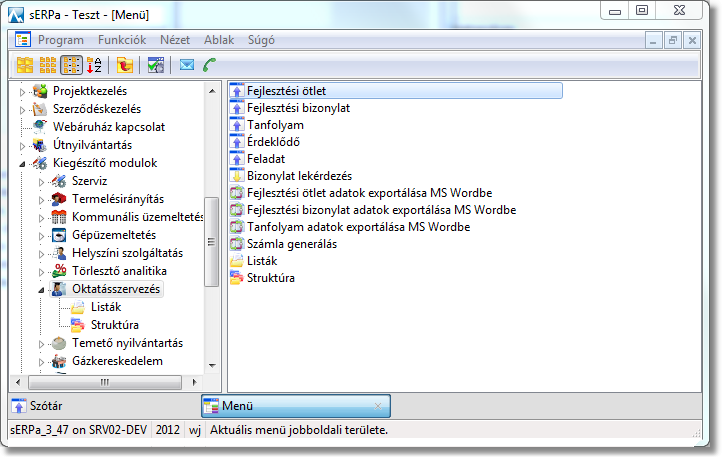Expand the Termelésirányítás node
Screen dimensions: 722x459
tap(41, 200)
